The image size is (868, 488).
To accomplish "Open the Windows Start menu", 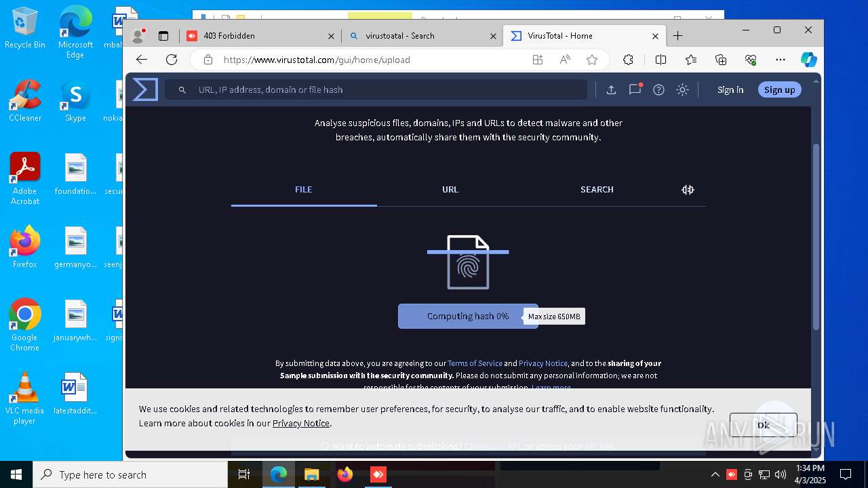I will coord(16,474).
